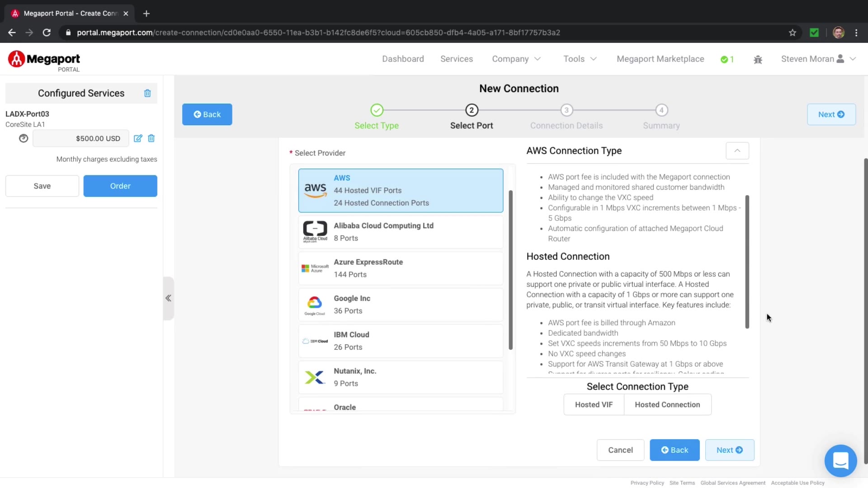Edit the LADX-Port03 service pencil icon
Screen dimensions: 868x488
tap(138, 138)
